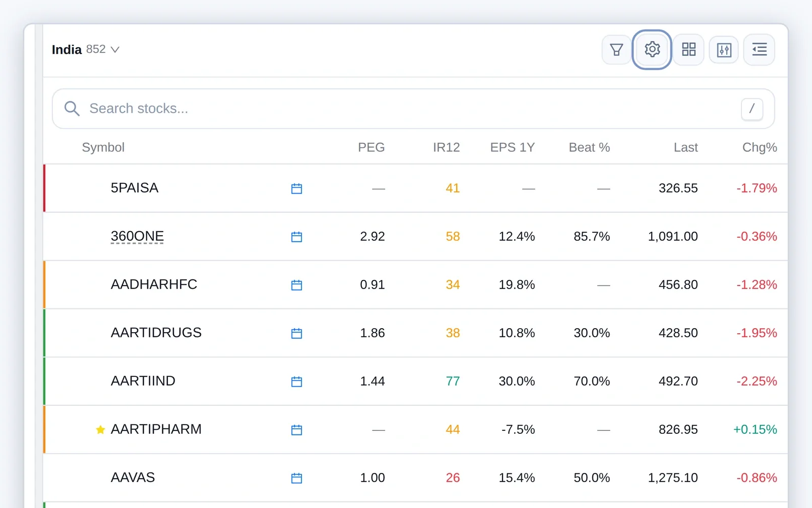Open the 360ONE symbol link

137,236
